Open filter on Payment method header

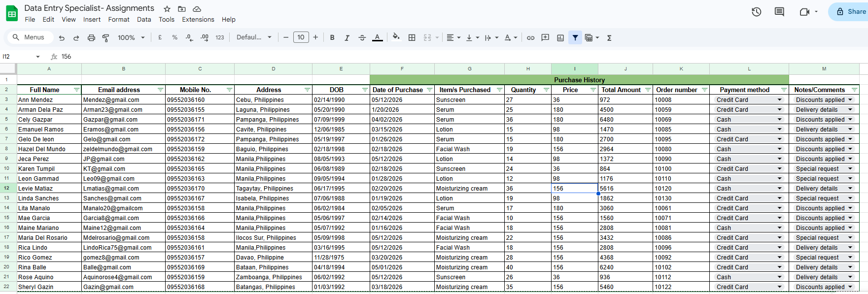pyautogui.click(x=784, y=90)
